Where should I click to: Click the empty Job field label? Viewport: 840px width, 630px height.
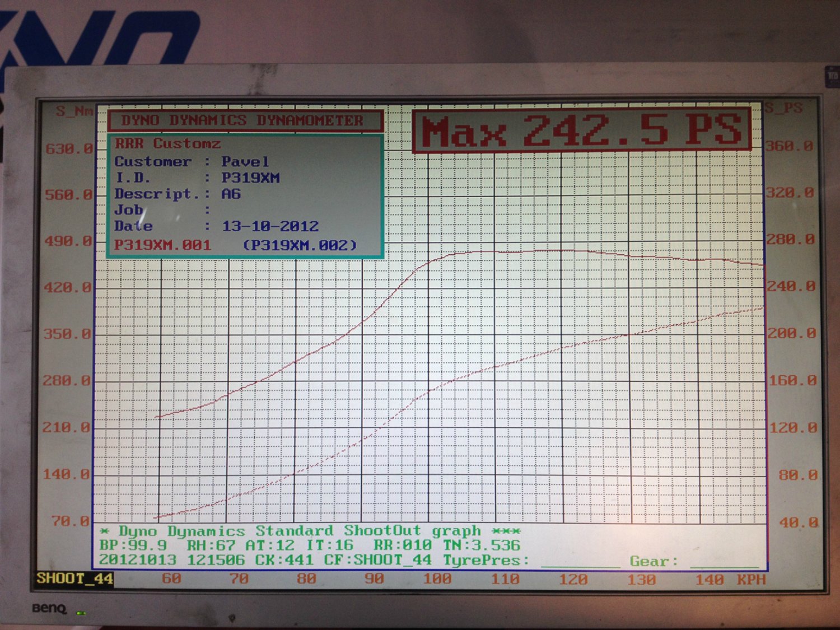[129, 211]
